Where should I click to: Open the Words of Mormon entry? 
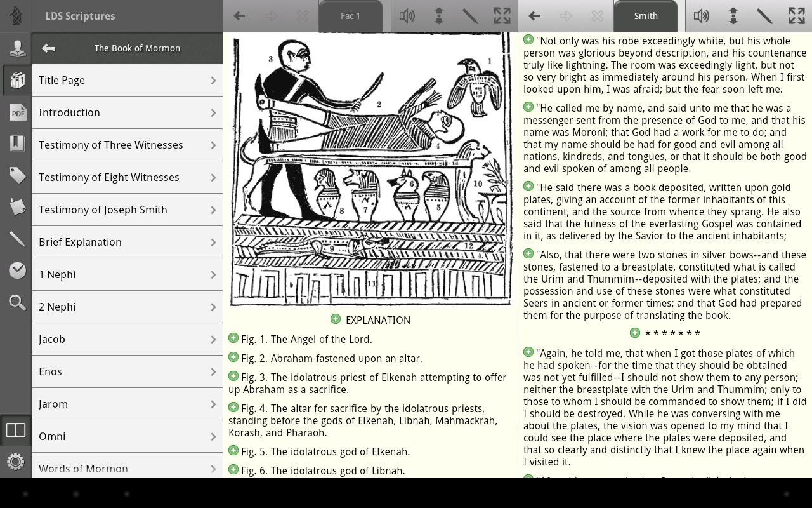128,465
